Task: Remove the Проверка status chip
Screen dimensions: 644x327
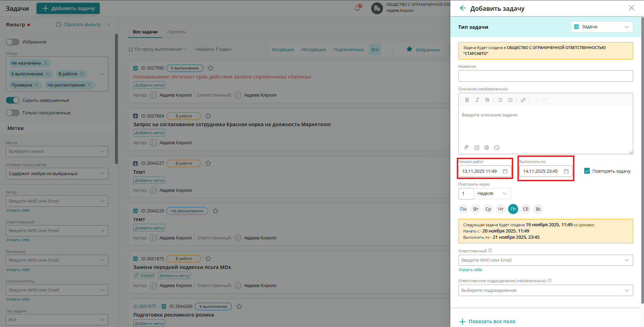Action: click(36, 85)
